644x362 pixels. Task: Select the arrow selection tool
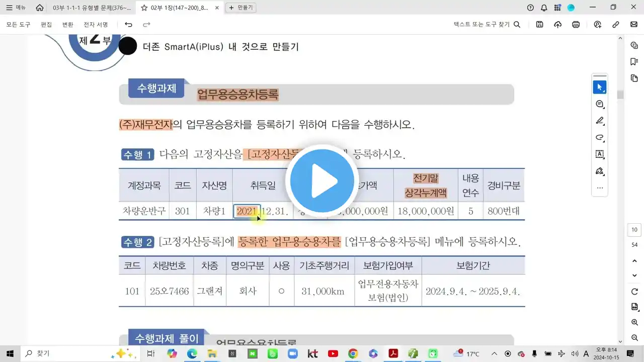point(599,87)
